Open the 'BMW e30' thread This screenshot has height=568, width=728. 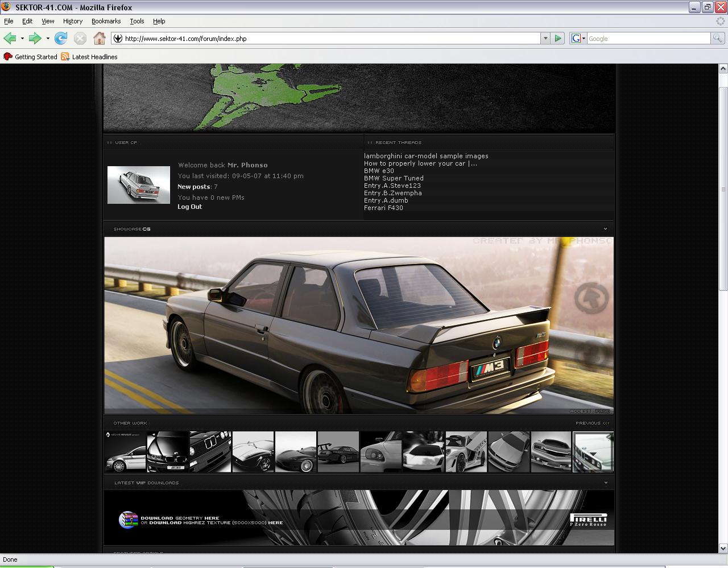379,171
